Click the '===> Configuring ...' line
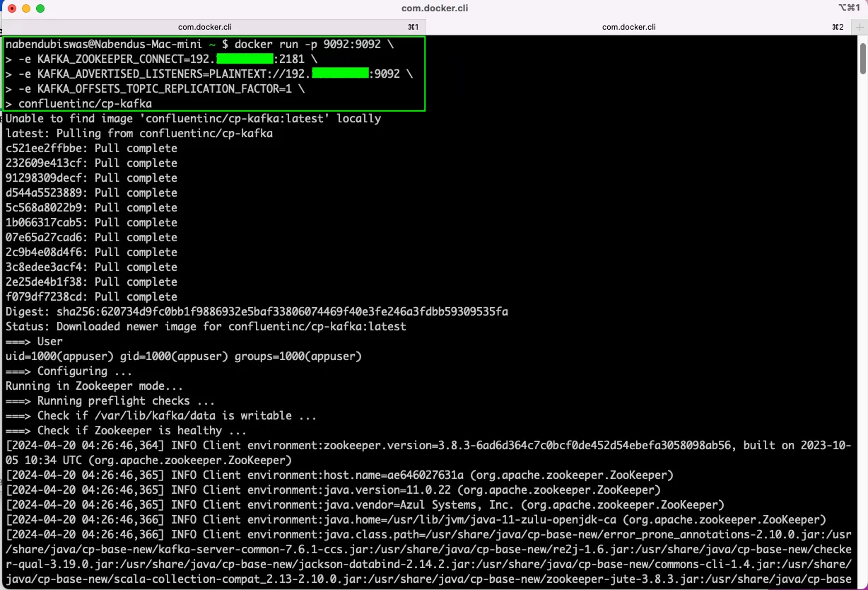This screenshot has width=868, height=590. tap(69, 371)
